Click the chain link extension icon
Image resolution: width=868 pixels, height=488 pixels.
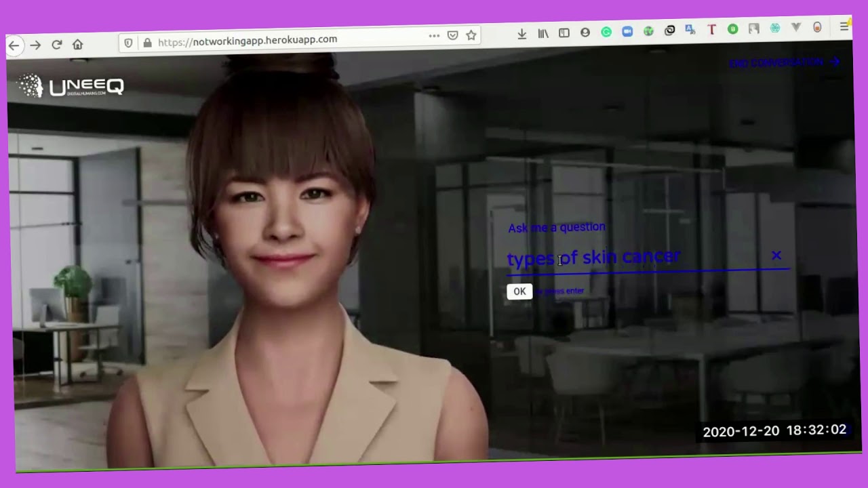[669, 30]
